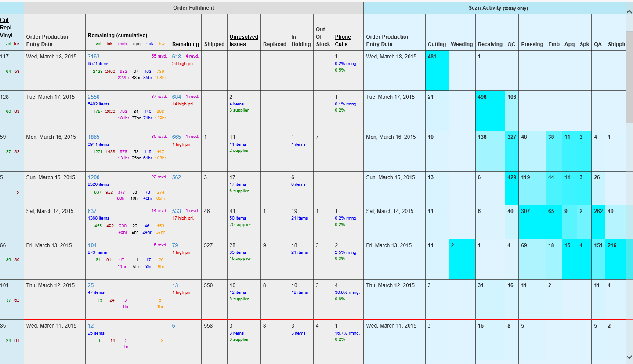
Task: Click the underlined Remaining column header
Action: [x=185, y=44]
